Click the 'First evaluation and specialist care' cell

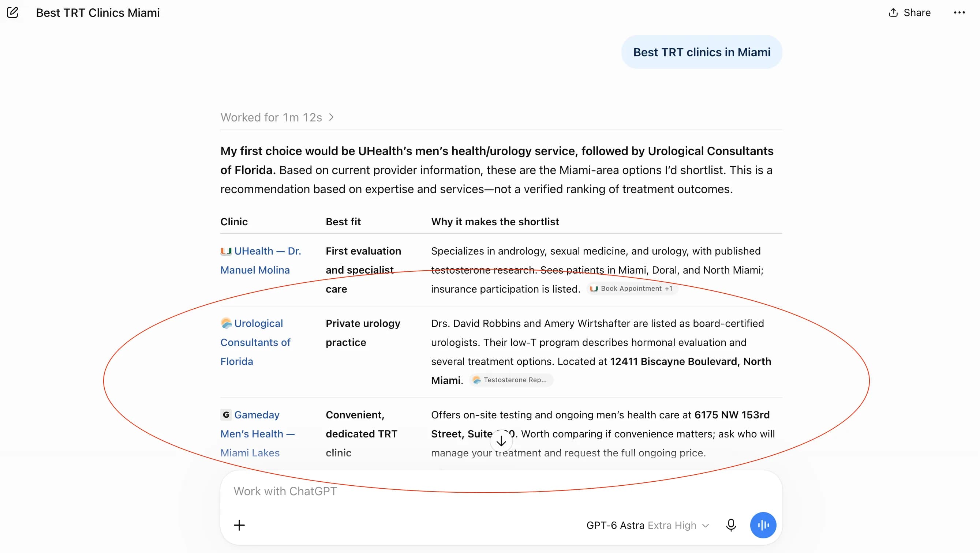[x=363, y=270]
